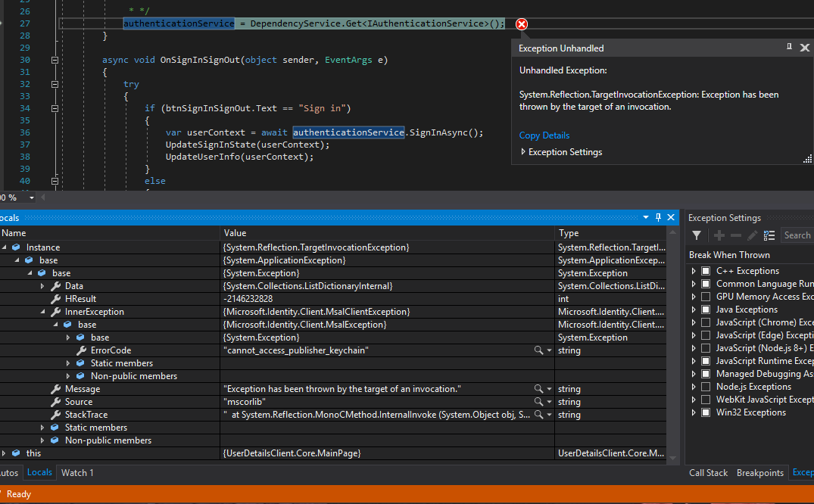Collapse the OnSignInSignOut method at line 30

click(55, 61)
